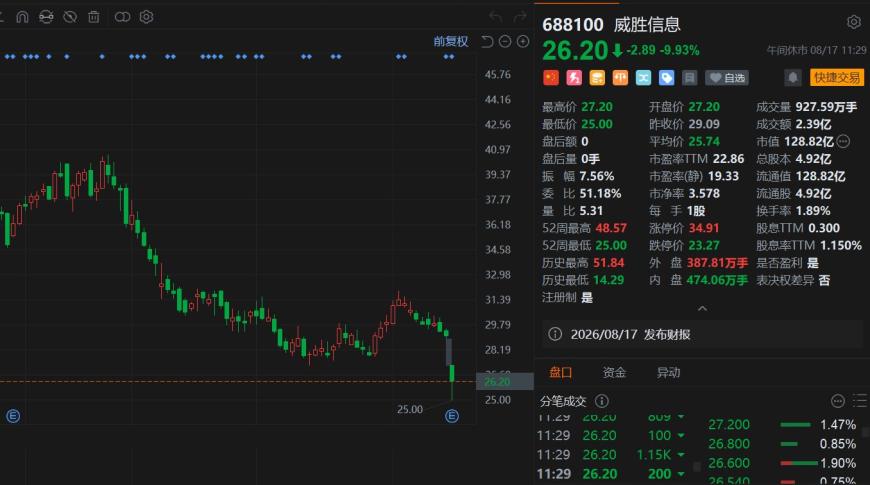Zoom out chart with minus circle
The height and width of the screenshot is (485, 870).
[505, 42]
